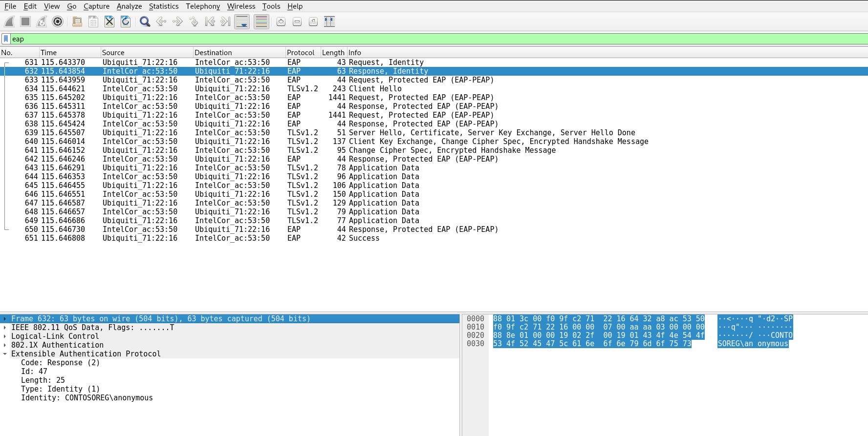Open the Statistics menu

click(163, 6)
